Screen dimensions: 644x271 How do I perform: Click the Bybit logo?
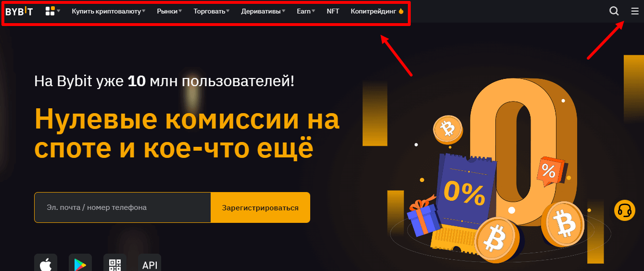click(x=19, y=12)
